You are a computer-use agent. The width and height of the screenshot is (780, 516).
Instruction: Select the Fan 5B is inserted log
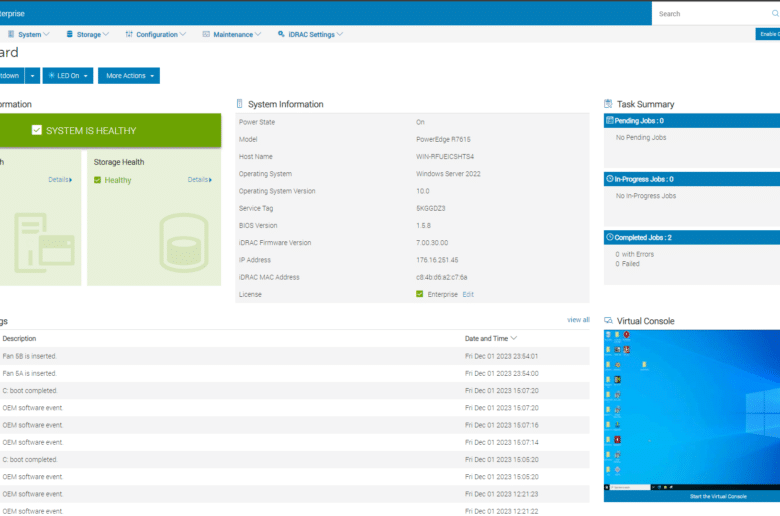[294, 356]
